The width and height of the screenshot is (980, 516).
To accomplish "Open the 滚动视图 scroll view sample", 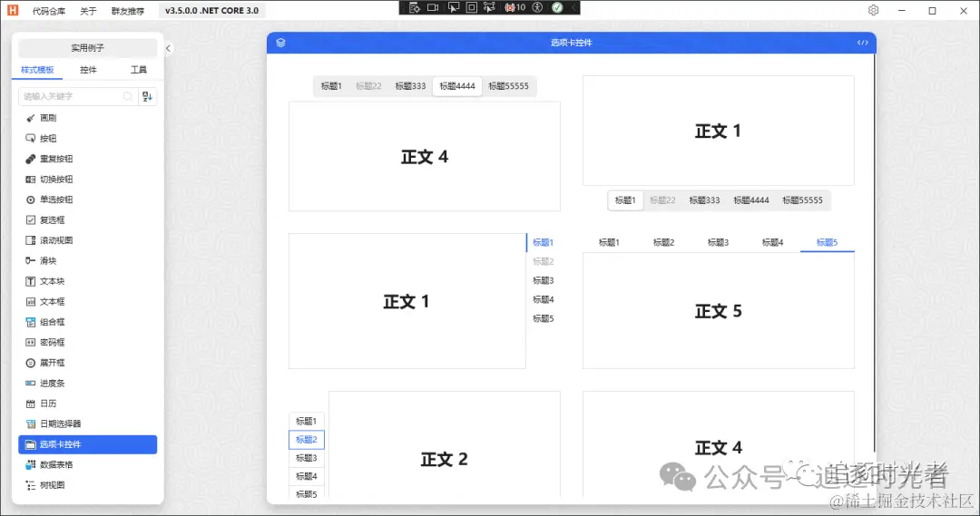I will click(87, 240).
